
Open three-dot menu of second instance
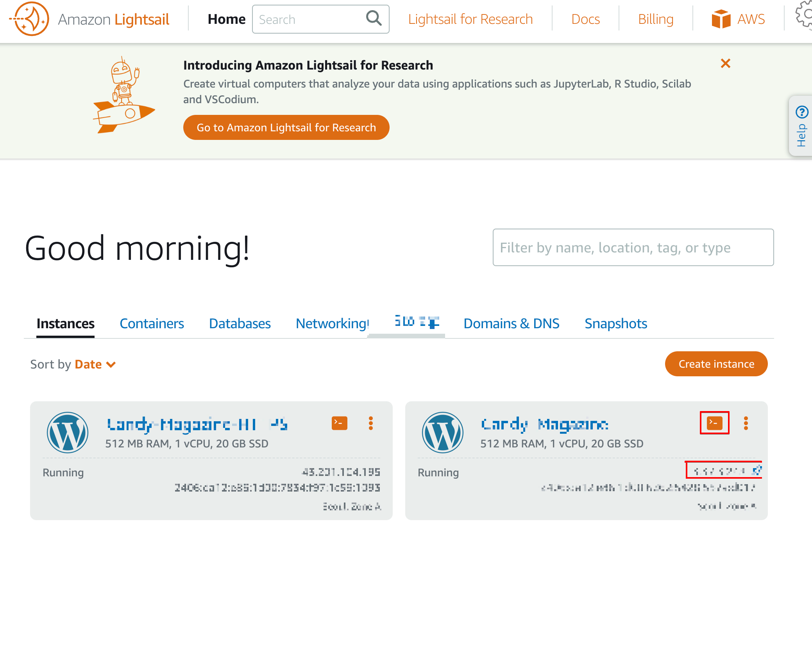[x=746, y=423]
